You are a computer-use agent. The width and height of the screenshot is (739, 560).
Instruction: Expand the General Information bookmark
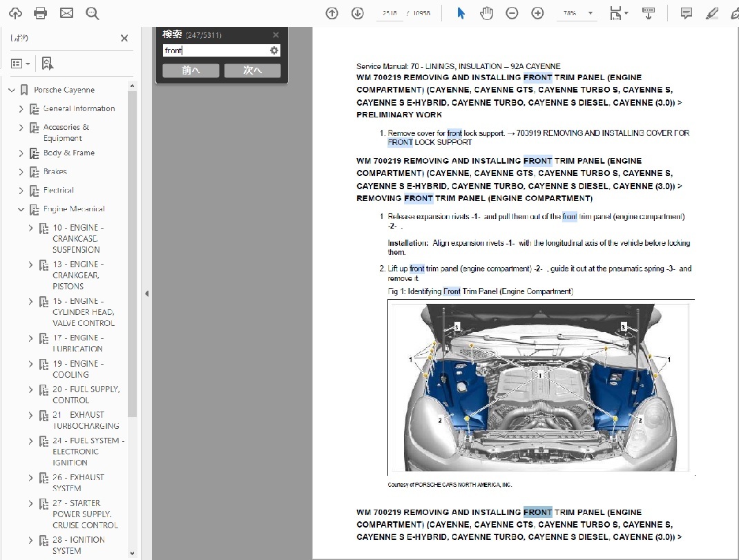tap(21, 109)
